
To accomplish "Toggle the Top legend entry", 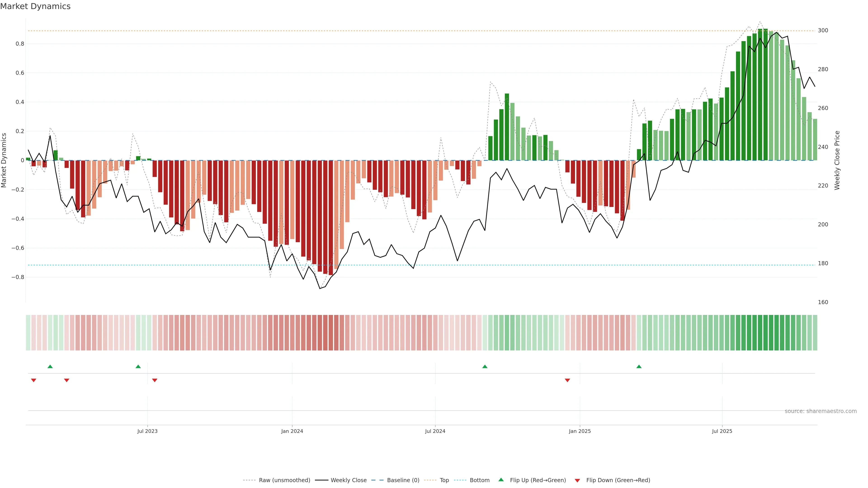I will 444,480.
